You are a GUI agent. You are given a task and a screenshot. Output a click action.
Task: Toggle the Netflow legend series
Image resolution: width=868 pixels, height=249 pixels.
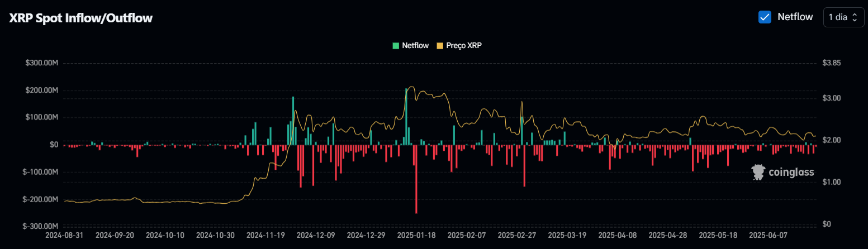coord(411,45)
